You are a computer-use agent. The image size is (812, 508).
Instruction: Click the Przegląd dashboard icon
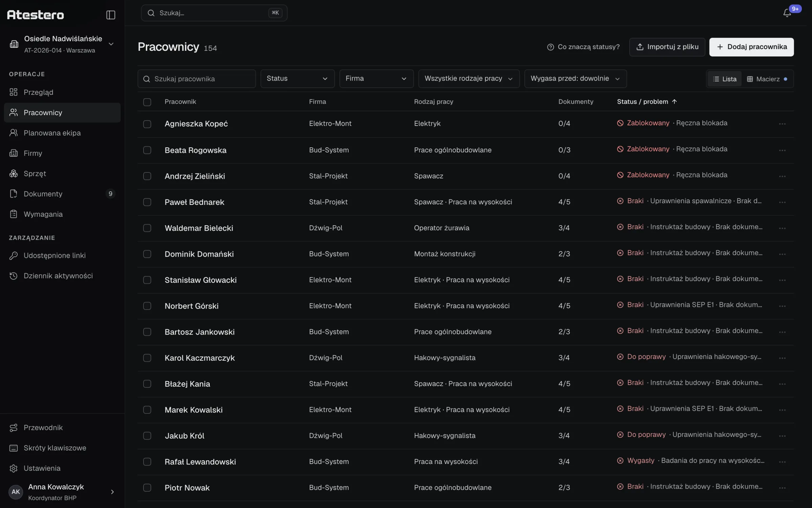pyautogui.click(x=14, y=92)
